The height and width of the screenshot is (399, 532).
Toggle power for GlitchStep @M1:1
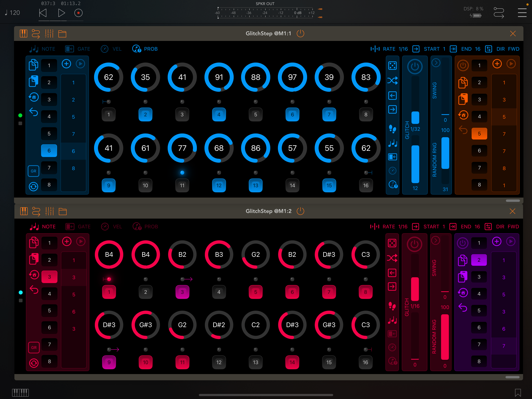coord(300,34)
